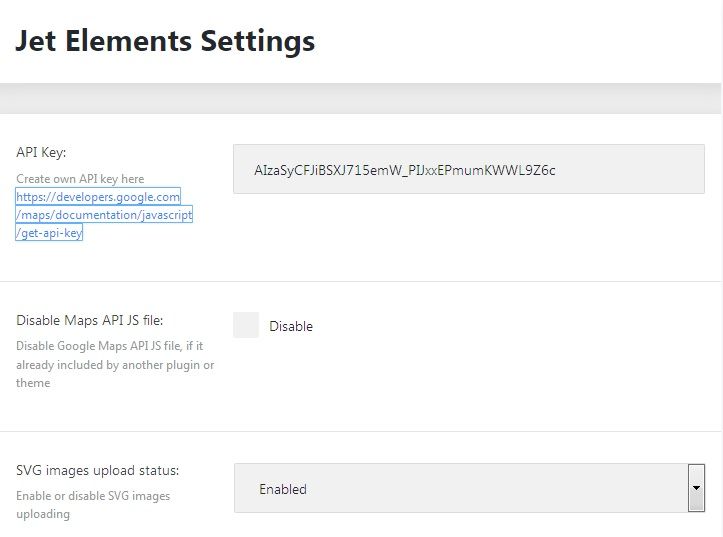
Task: Select the "Enabled" value text in dropdown
Action: (x=283, y=489)
